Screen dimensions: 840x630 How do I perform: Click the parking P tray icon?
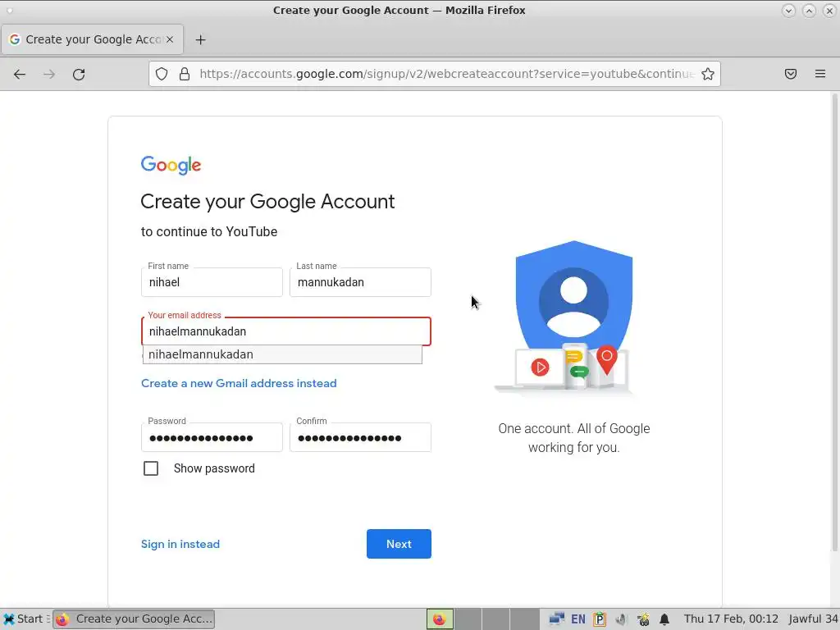click(x=600, y=619)
